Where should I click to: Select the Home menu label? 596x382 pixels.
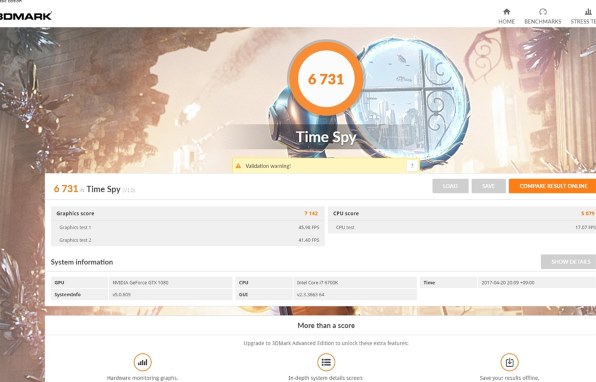506,22
